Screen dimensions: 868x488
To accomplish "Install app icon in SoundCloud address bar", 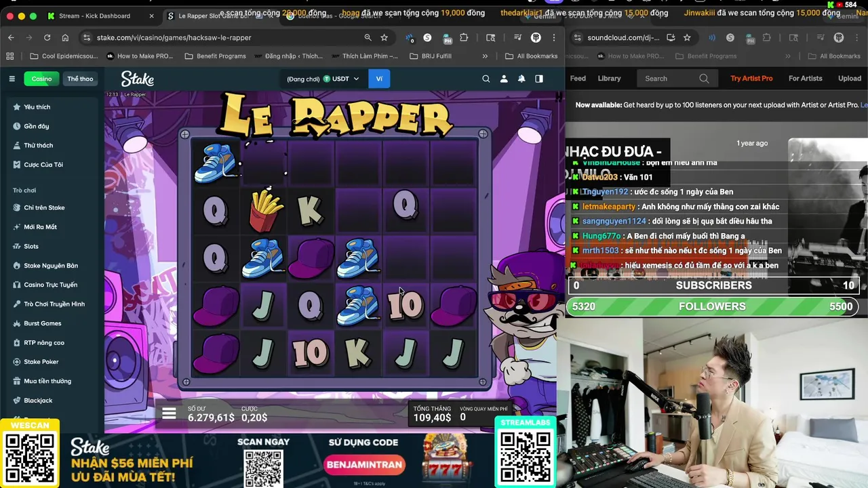I will [x=671, y=38].
